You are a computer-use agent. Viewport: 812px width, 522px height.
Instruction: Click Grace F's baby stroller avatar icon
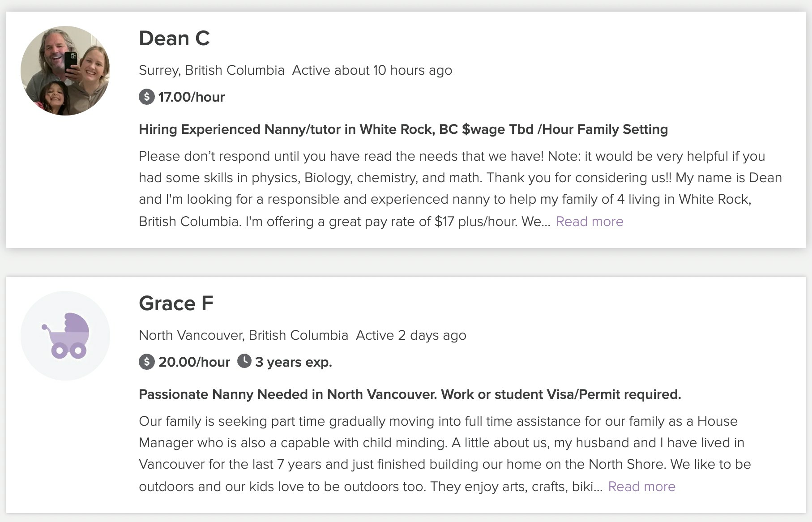(65, 336)
